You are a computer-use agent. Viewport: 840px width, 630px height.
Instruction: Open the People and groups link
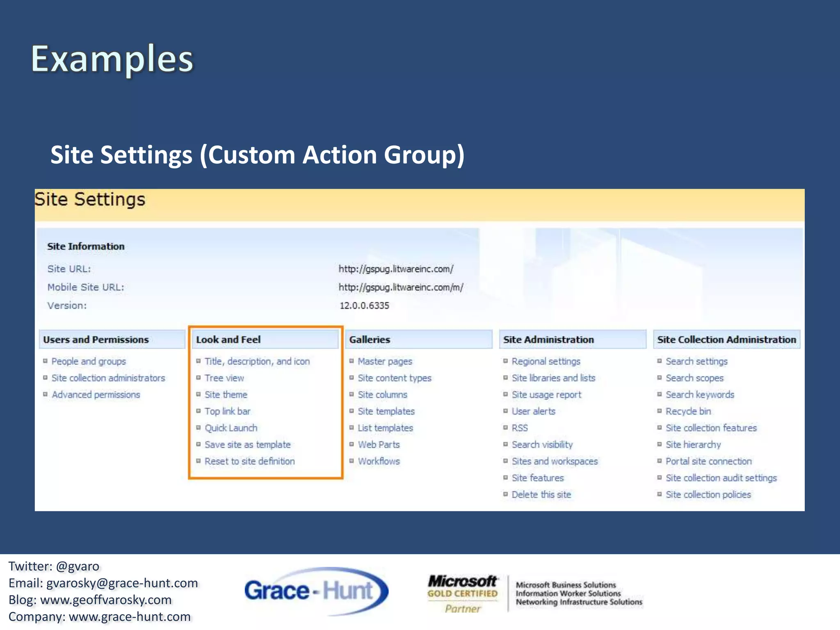tap(89, 361)
